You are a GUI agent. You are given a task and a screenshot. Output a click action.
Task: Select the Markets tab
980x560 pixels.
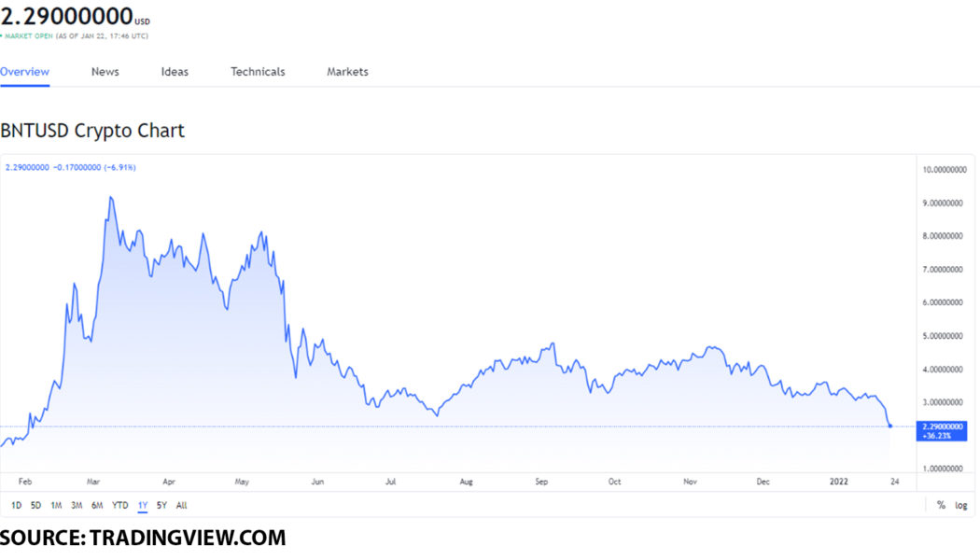[347, 72]
